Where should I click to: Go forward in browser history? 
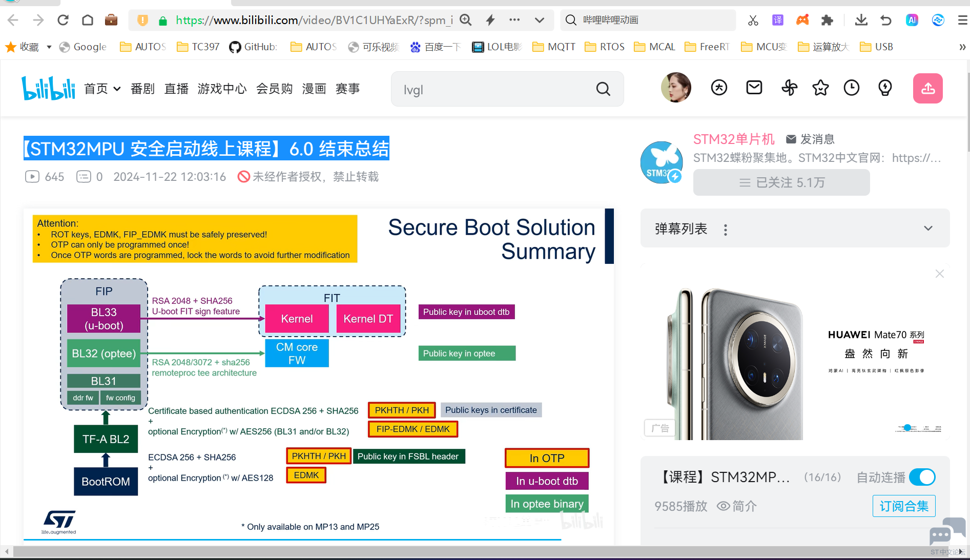38,20
